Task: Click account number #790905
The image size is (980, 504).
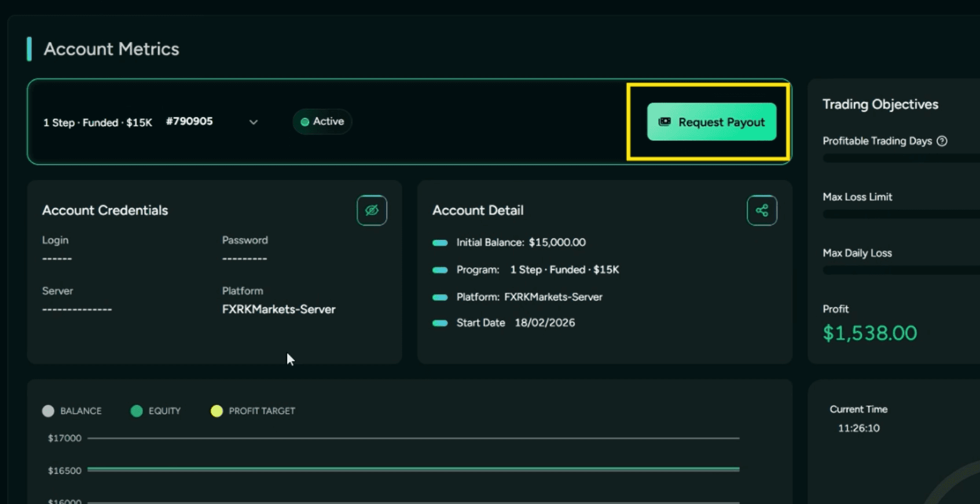Action: [189, 121]
